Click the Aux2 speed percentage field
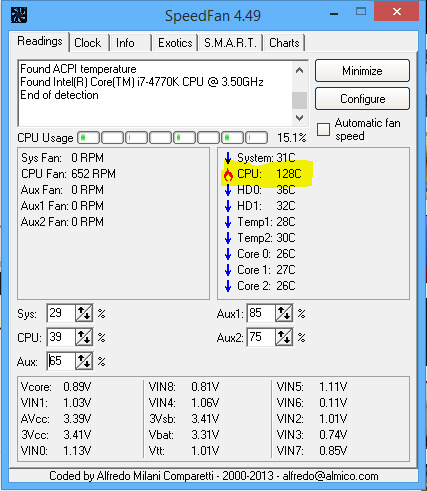Image resolution: width=427 pixels, height=491 pixels. [261, 337]
